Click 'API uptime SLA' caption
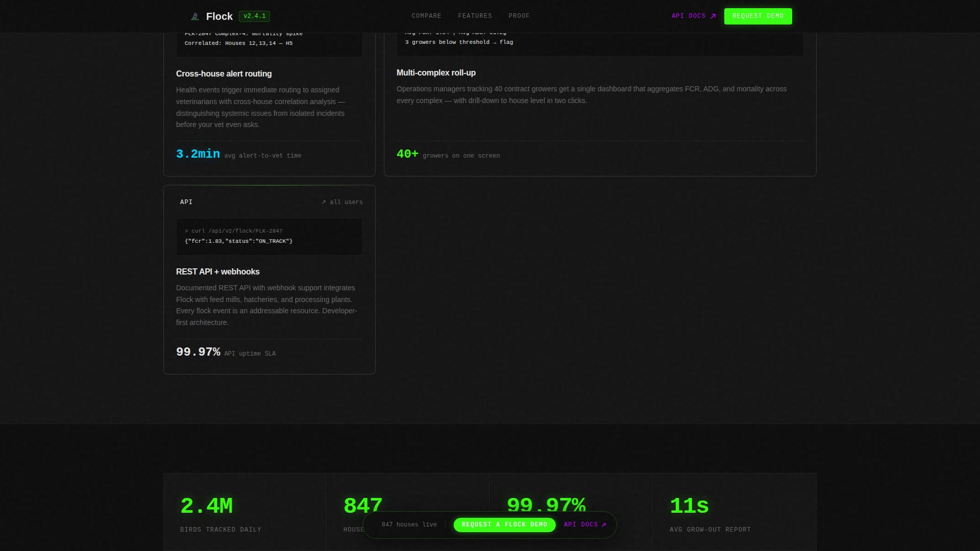This screenshot has width=980, height=551. (250, 354)
